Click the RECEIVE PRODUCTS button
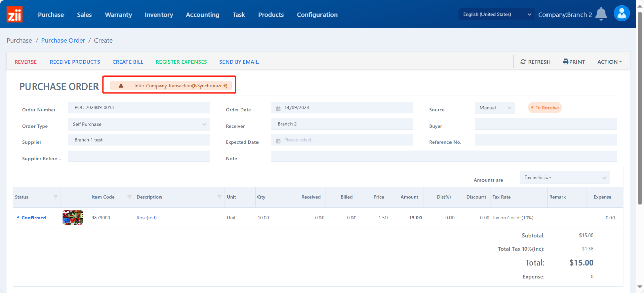Screen dimensions: 644x293 pos(75,62)
